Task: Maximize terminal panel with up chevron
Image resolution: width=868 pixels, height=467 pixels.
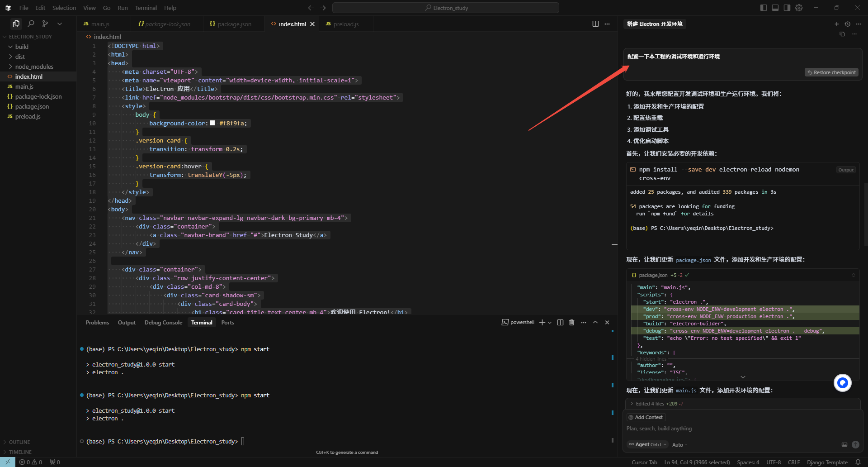Action: point(595,323)
